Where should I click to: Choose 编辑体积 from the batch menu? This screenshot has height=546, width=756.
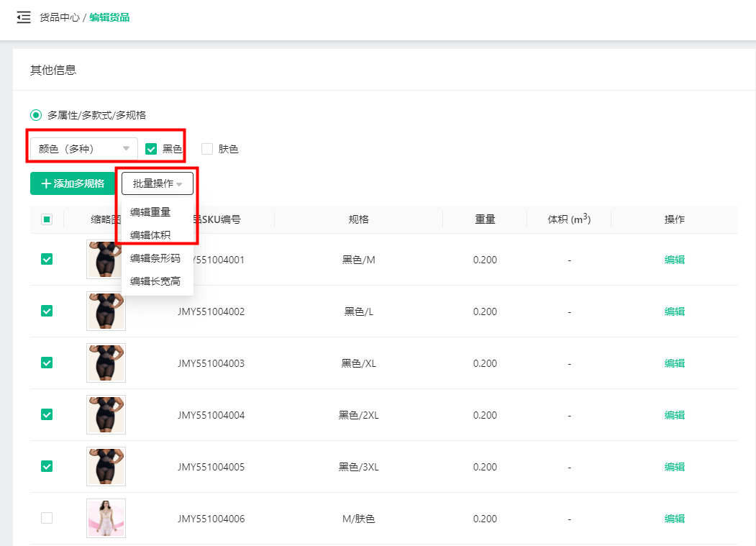click(x=150, y=235)
